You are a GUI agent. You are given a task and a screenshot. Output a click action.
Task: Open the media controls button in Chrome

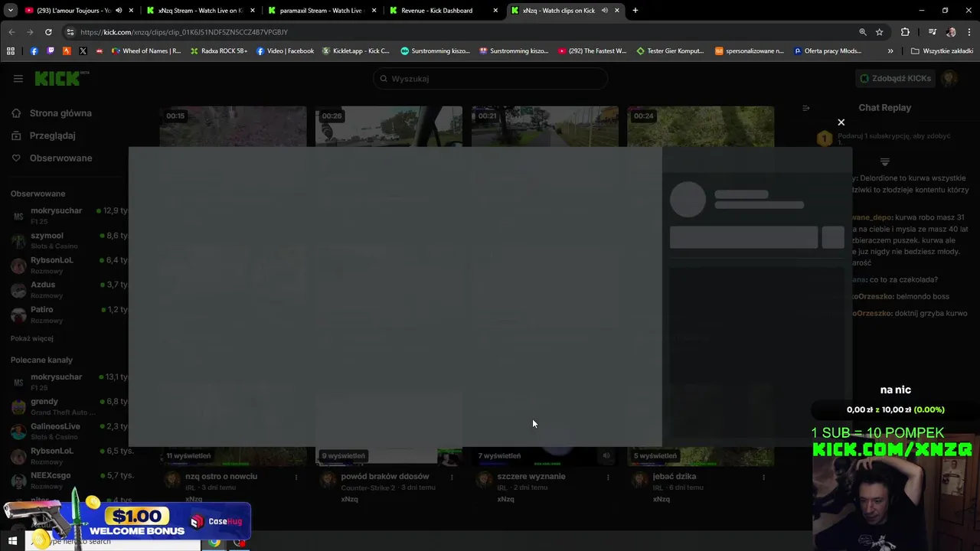pyautogui.click(x=932, y=32)
